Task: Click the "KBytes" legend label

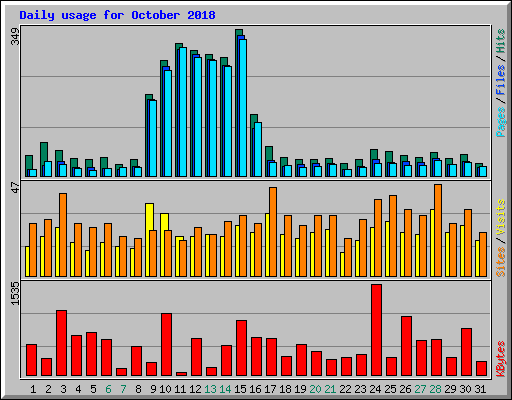Action: coord(501,359)
